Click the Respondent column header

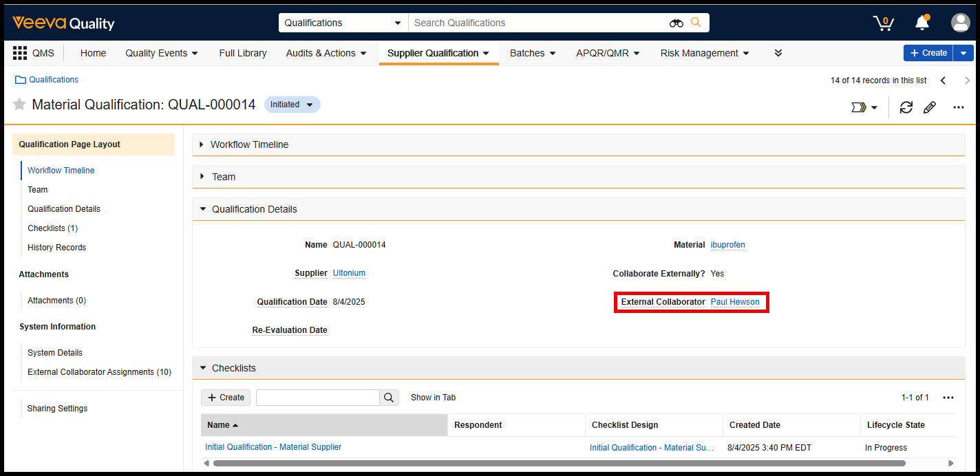pyautogui.click(x=516, y=425)
